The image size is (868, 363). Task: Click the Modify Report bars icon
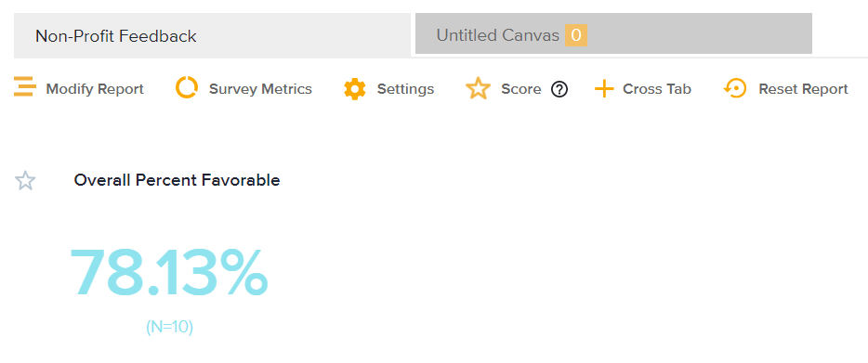[25, 88]
